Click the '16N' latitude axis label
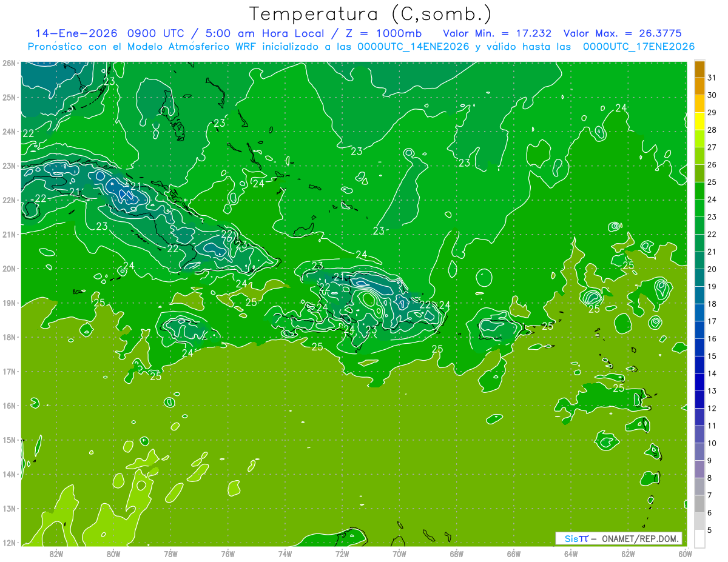This screenshot has height=562, width=728. pos(9,406)
